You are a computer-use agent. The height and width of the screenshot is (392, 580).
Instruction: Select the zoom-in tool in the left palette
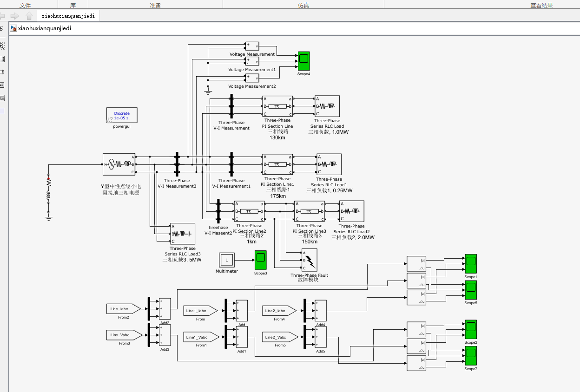click(2, 46)
